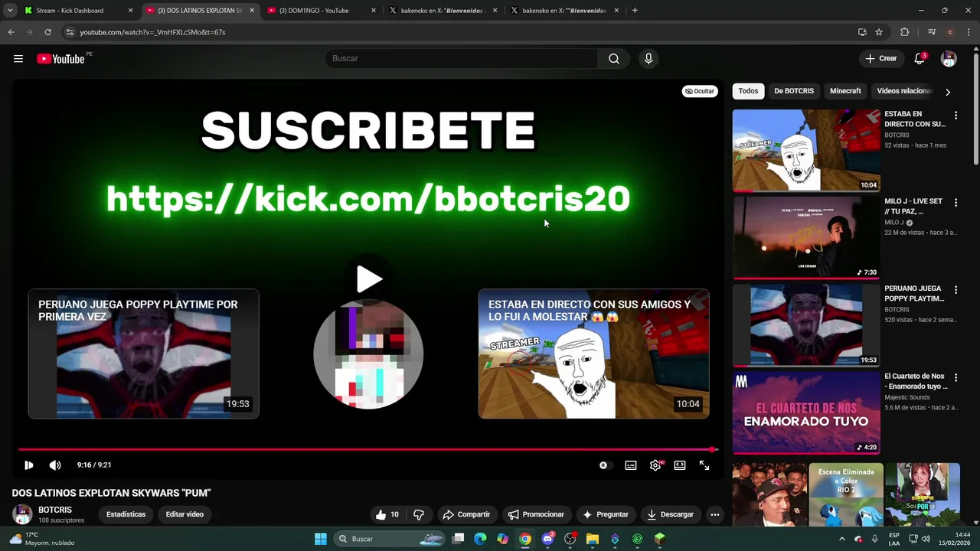Click the Promocionar button
Image resolution: width=980 pixels, height=551 pixels.
536,514
